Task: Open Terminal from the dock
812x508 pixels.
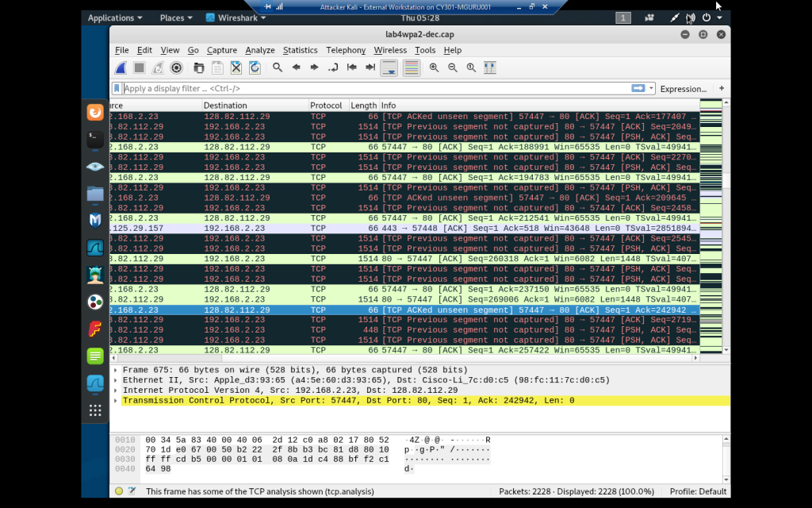Action: (x=95, y=140)
